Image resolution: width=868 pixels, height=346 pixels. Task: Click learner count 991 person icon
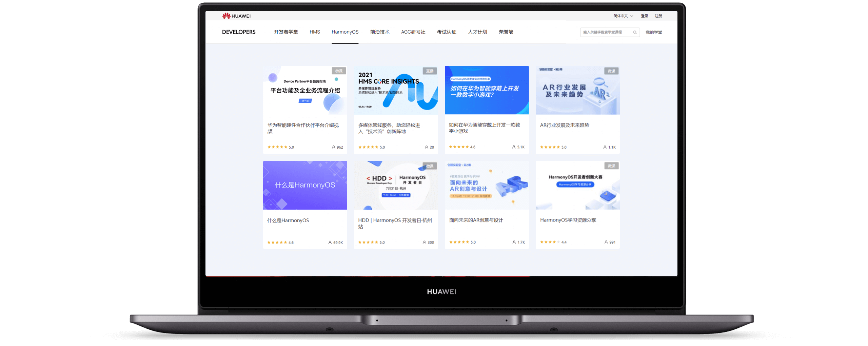(x=606, y=242)
